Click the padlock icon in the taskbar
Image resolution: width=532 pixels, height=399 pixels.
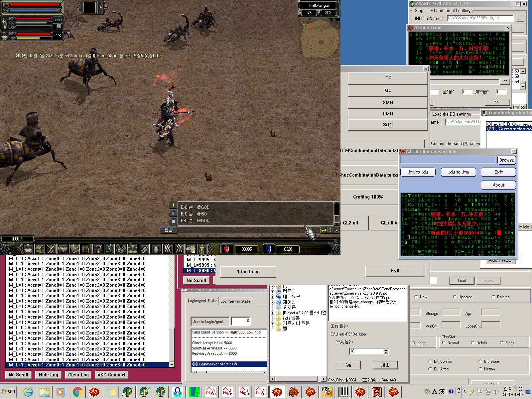pos(178,392)
